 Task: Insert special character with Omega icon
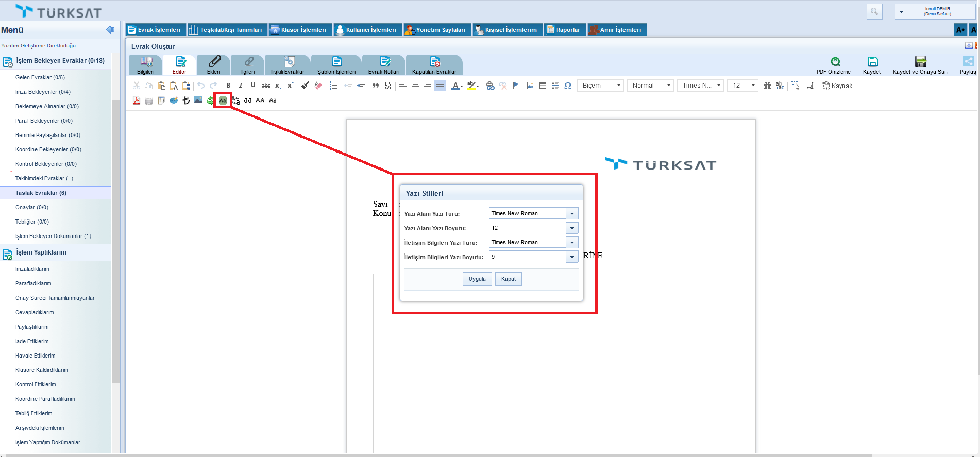pos(568,86)
